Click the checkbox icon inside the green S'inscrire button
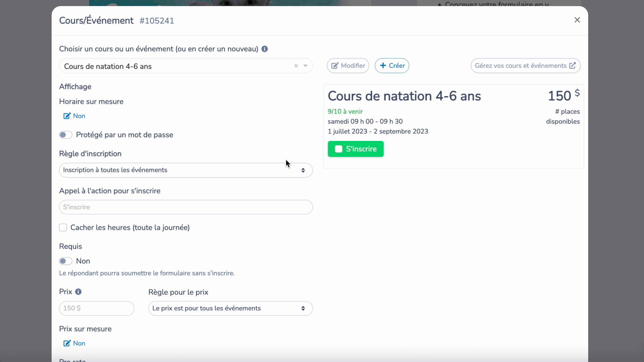The image size is (644, 362). 338,149
